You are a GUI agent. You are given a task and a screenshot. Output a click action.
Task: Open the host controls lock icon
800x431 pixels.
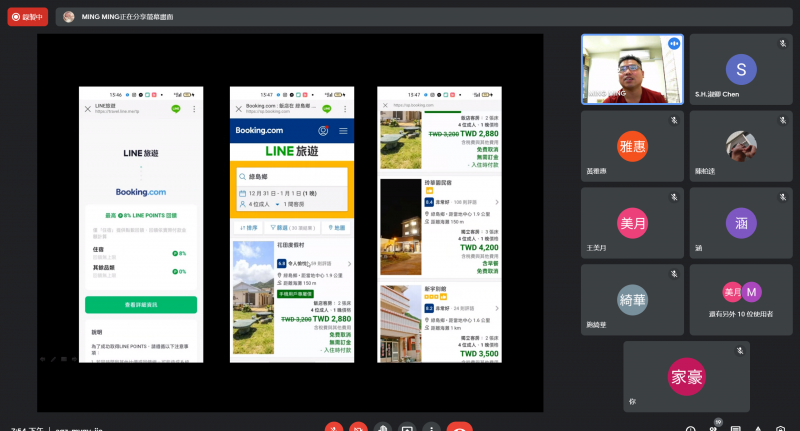[x=781, y=428]
